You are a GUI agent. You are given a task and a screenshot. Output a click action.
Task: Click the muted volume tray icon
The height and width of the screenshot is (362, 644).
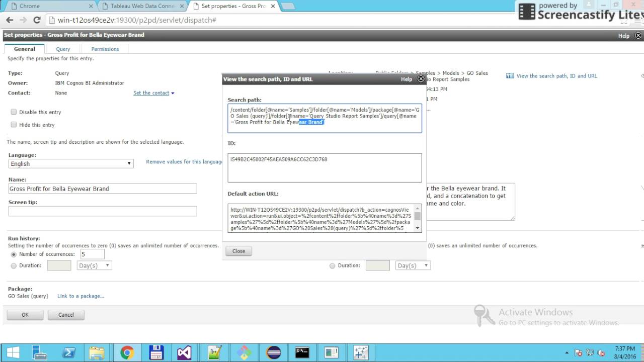point(601,353)
